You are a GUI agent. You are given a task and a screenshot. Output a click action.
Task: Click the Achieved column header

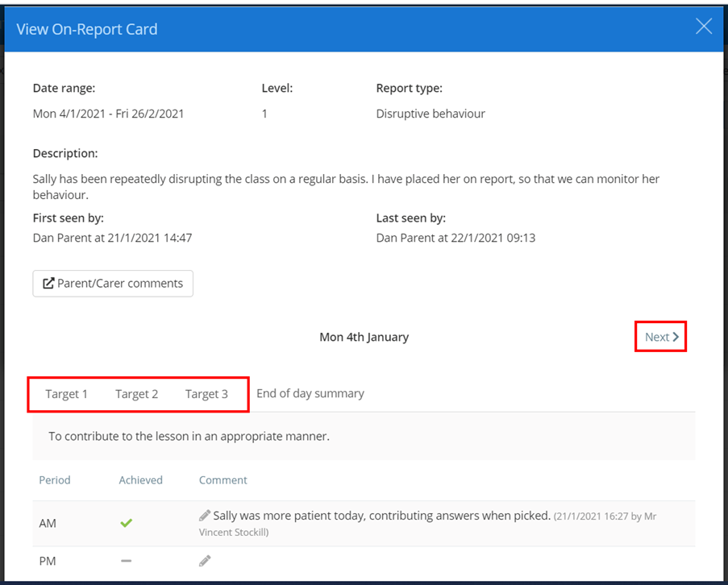[140, 480]
